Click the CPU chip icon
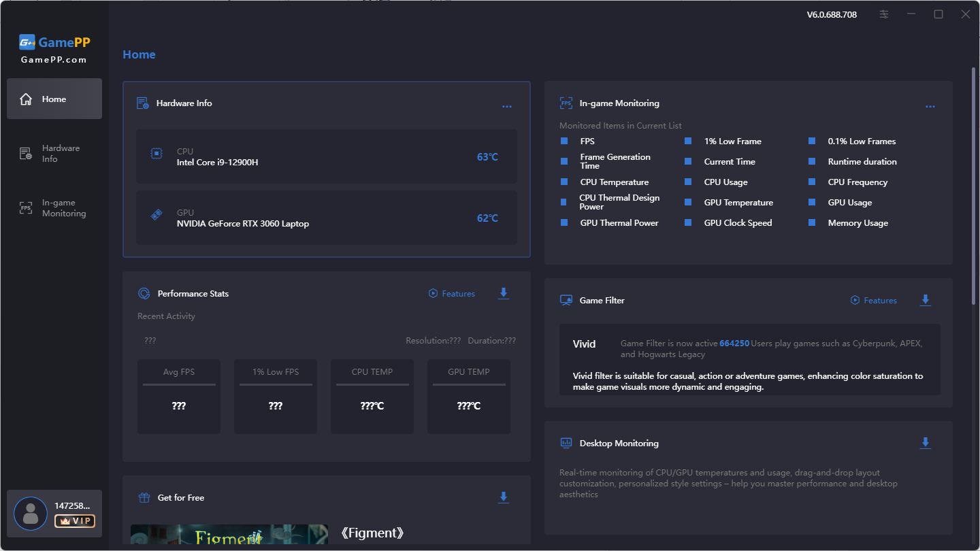The width and height of the screenshot is (980, 551). pyautogui.click(x=157, y=154)
